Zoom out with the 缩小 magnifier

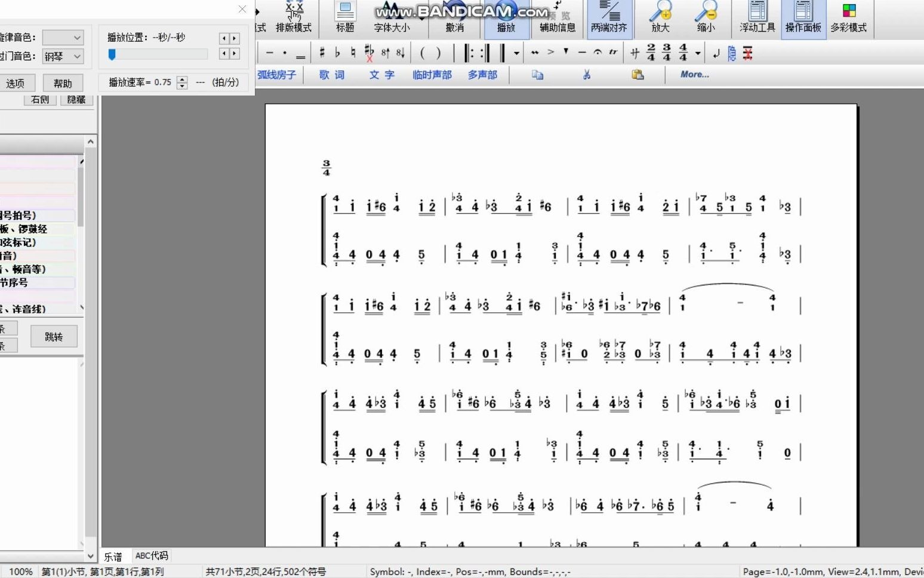706,18
